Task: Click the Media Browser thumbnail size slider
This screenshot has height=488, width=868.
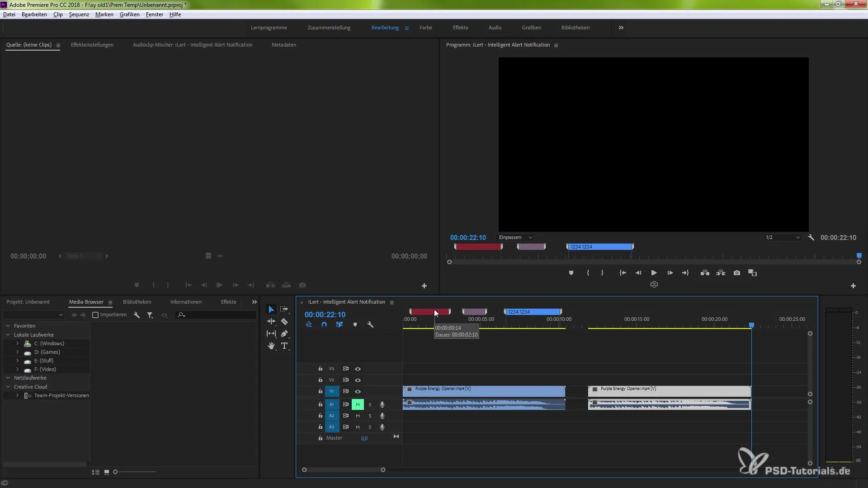Action: coord(136,472)
